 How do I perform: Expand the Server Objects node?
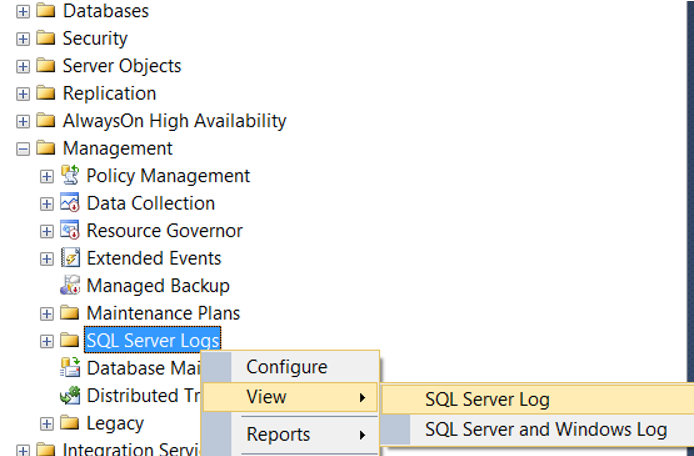click(x=23, y=66)
